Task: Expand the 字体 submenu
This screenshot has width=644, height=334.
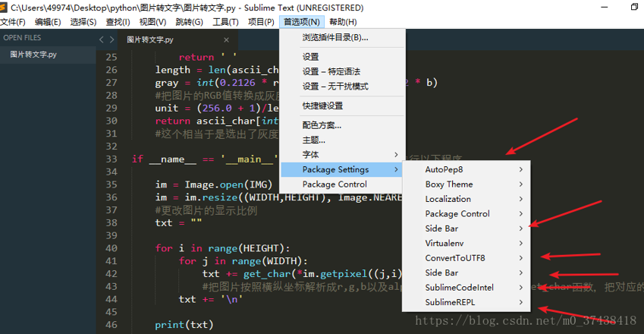Action: click(x=343, y=154)
